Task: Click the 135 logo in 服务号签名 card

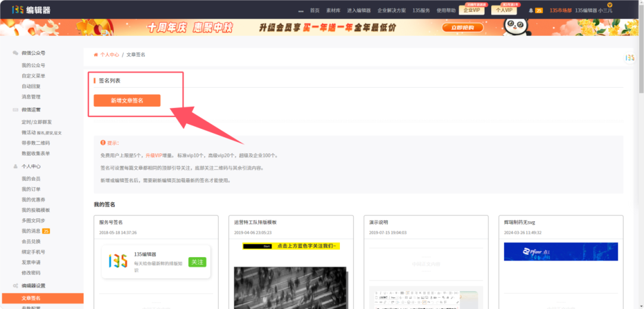Action: pos(118,261)
